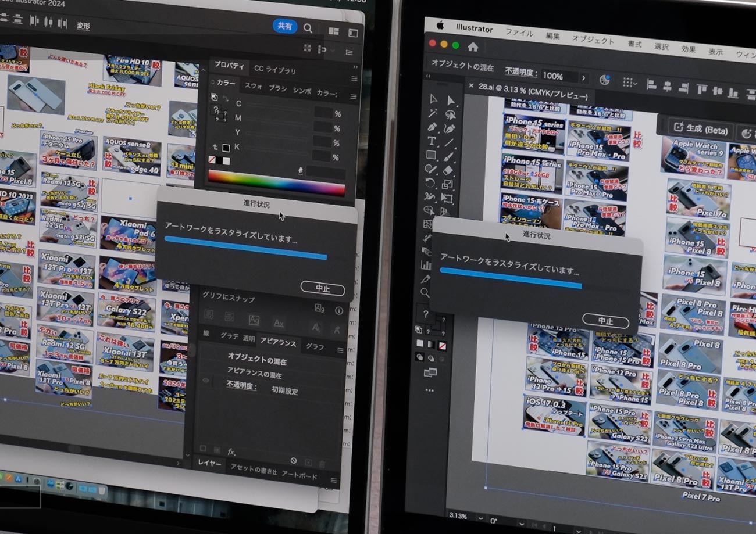The height and width of the screenshot is (534, 756).
Task: Open the opacity flyout arrow in right control bar
Action: tap(583, 78)
